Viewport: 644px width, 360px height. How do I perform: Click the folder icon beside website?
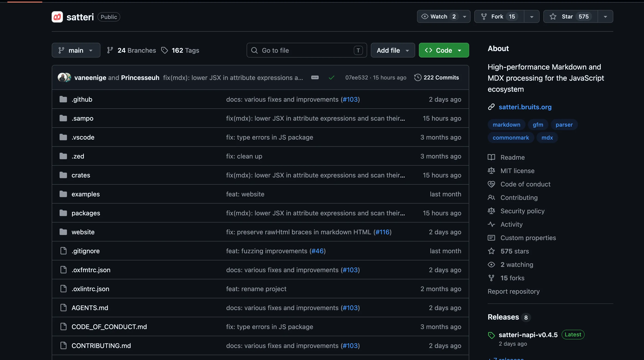tap(63, 232)
